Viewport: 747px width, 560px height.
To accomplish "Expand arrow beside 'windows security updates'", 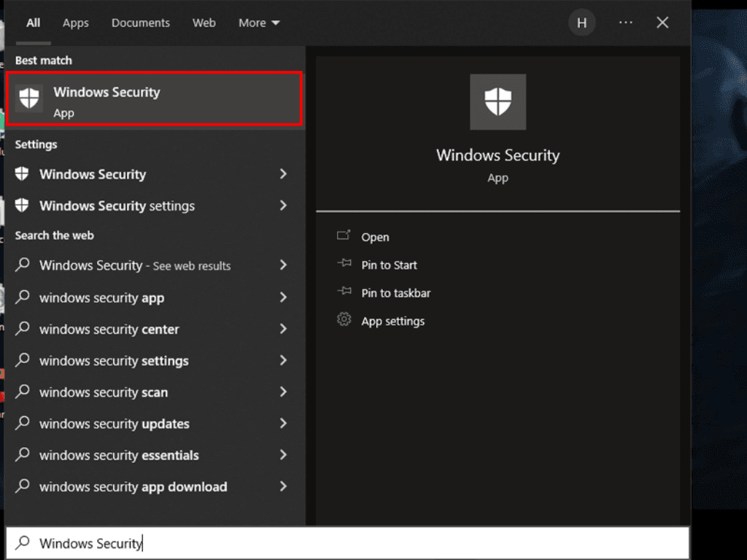I will [283, 424].
